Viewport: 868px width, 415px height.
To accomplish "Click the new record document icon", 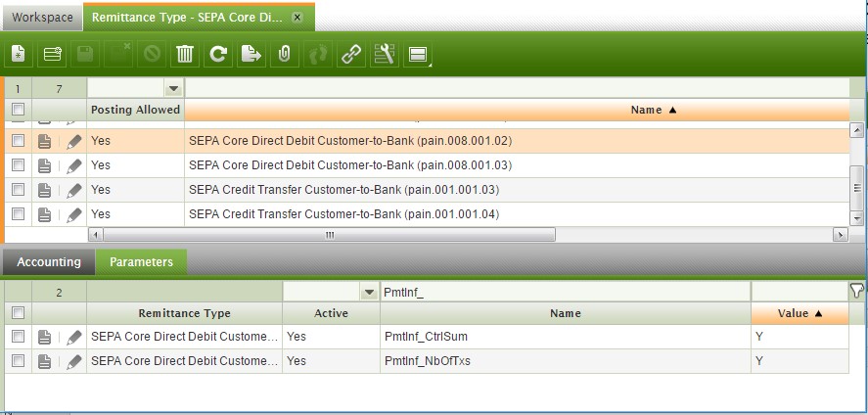I will point(19,55).
